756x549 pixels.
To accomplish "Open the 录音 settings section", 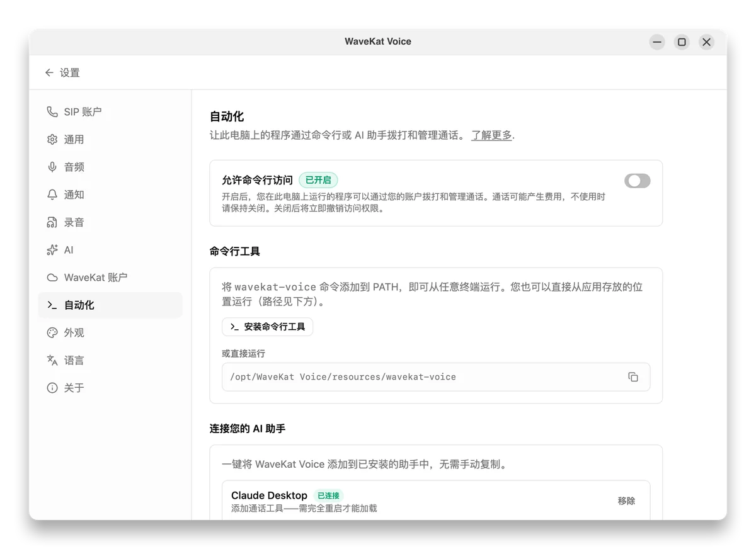I will tap(110, 222).
